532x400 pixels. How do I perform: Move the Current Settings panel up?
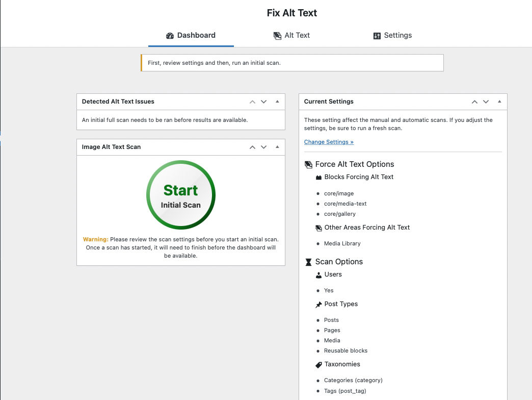[x=474, y=102]
